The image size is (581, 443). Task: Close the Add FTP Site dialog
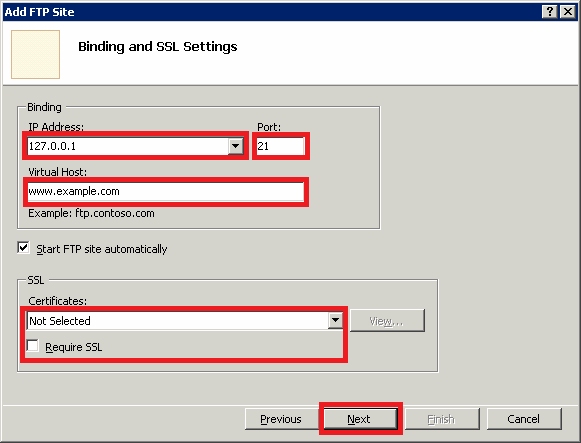[x=567, y=12]
